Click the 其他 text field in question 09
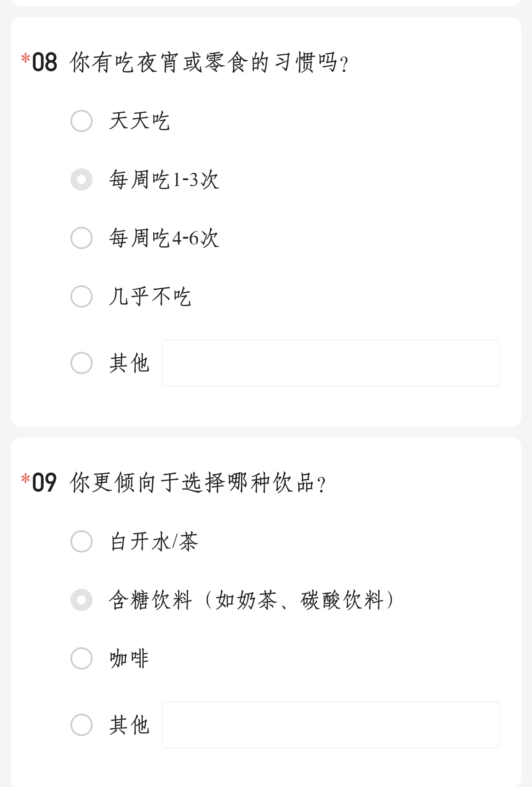532x787 pixels. [331, 725]
